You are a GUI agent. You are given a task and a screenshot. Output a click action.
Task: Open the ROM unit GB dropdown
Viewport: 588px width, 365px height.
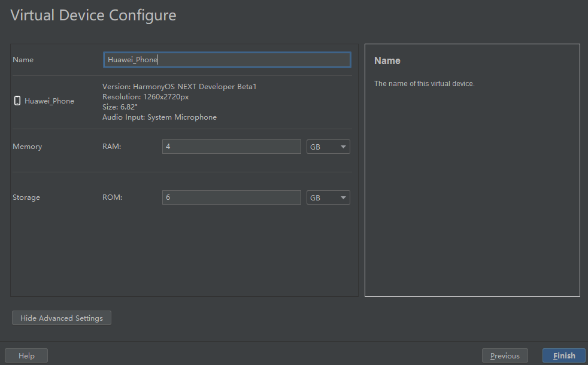(328, 197)
